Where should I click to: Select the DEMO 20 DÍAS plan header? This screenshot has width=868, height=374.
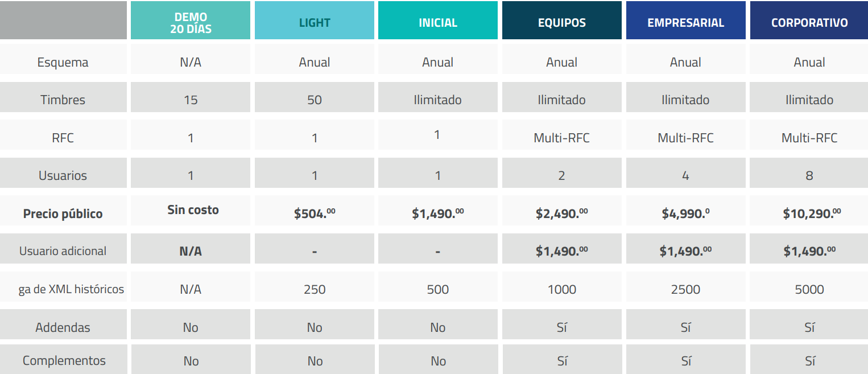point(191,20)
